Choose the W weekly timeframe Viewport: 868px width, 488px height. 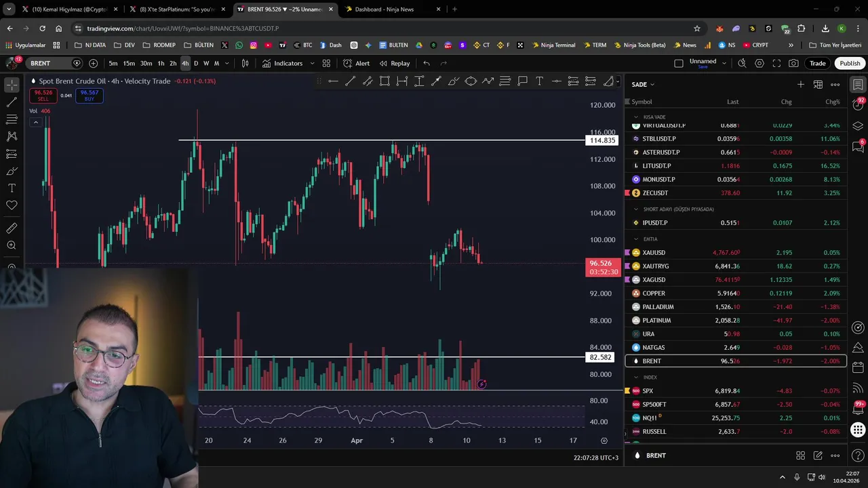(206, 63)
